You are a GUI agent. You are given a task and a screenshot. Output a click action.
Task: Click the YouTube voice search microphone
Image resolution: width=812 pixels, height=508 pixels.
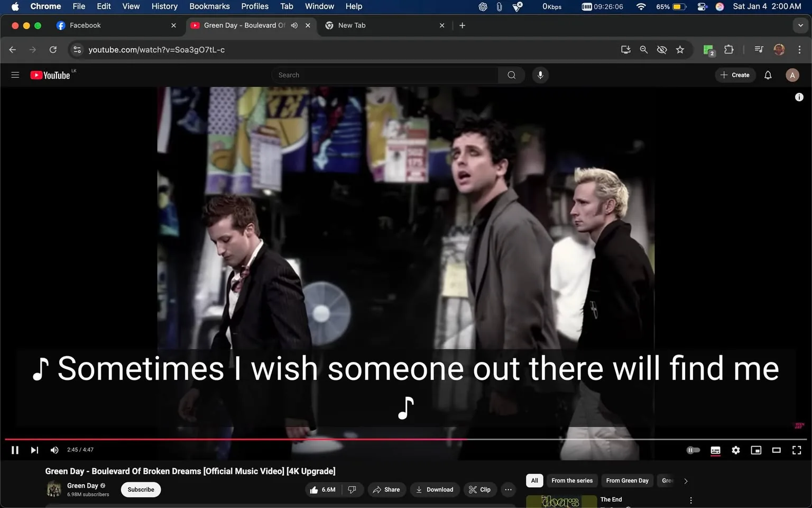(540, 75)
